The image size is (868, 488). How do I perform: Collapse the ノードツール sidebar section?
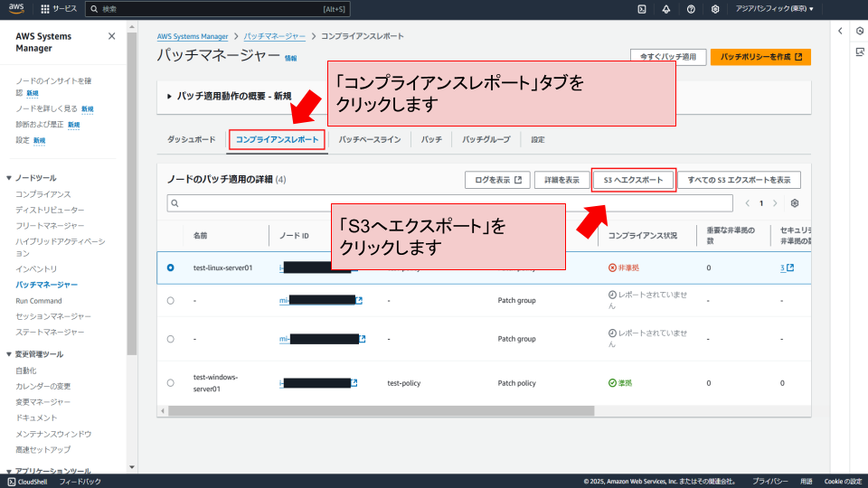(x=9, y=178)
